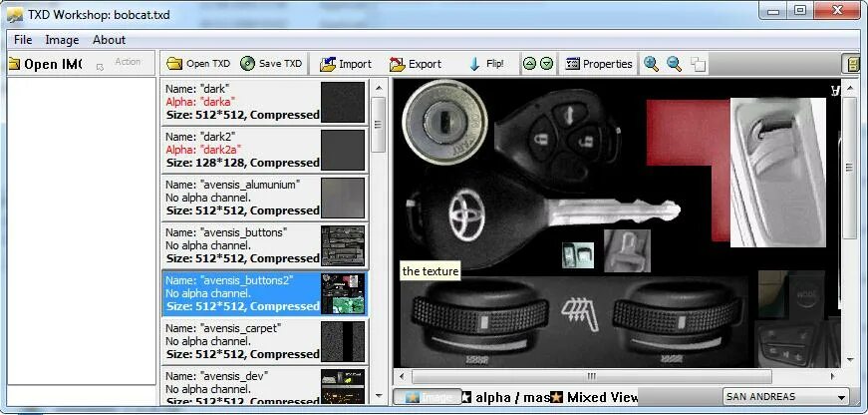The width and height of the screenshot is (868, 415).
Task: Select the "avensis_buttons" texture entry
Action: pos(265,245)
